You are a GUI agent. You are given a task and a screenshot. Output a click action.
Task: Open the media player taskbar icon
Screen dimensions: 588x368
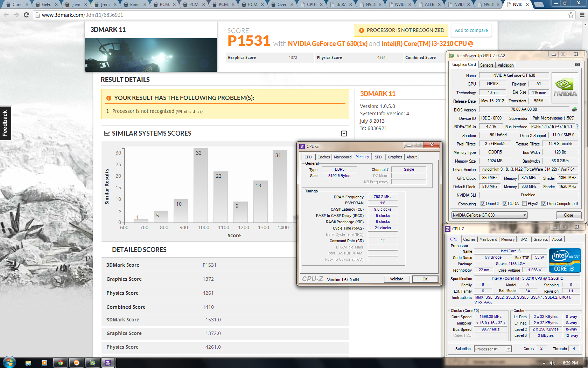[44, 363]
